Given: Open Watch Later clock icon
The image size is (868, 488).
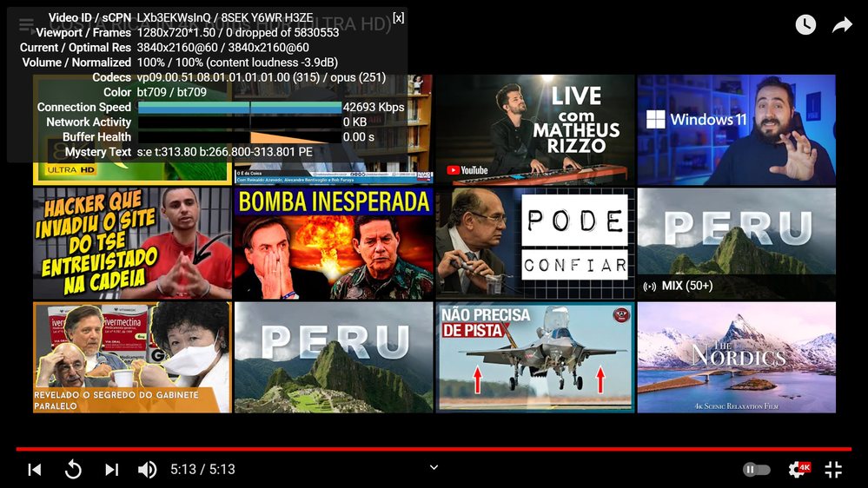Looking at the screenshot, I should click(x=805, y=24).
